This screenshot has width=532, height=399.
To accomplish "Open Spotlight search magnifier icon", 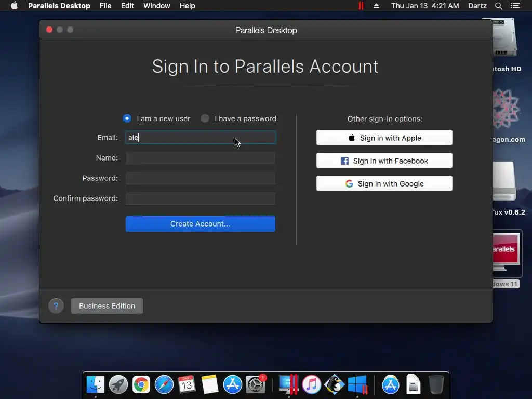I will pos(498,6).
